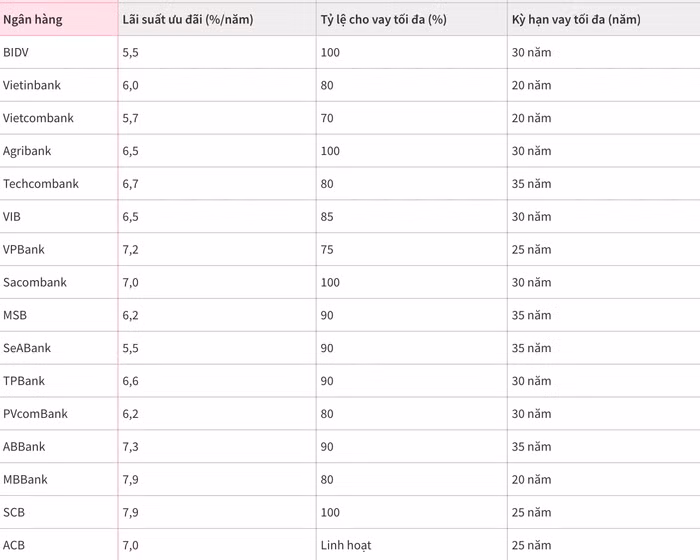The width and height of the screenshot is (700, 560).
Task: Select the BIDV bank name cell
Action: pos(16,52)
